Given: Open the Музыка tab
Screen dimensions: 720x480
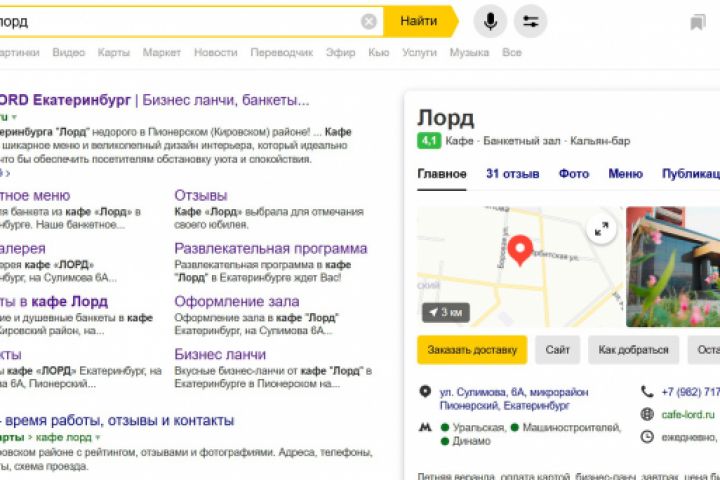Looking at the screenshot, I should (x=469, y=52).
